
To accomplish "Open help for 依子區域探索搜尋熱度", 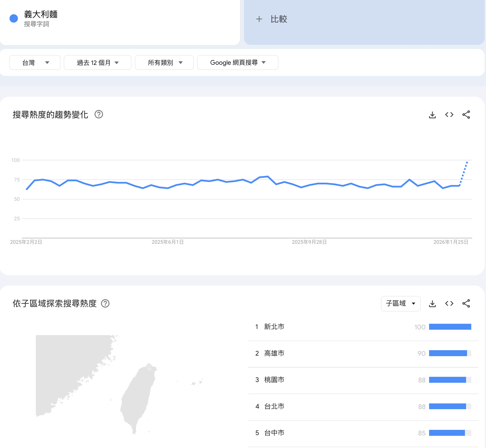I will 105,304.
